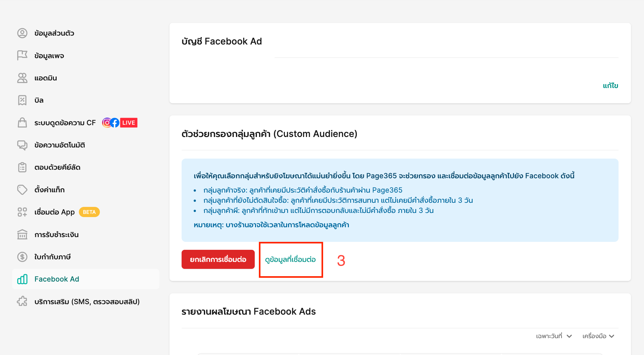Expand the เครื่องมือ dropdown

click(598, 336)
